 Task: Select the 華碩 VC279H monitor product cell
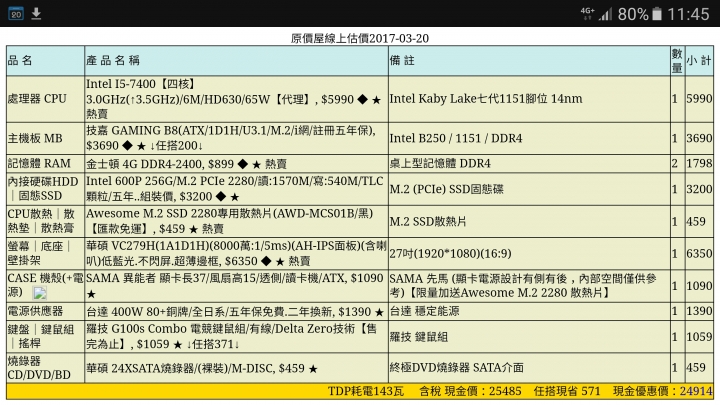pyautogui.click(x=236, y=253)
